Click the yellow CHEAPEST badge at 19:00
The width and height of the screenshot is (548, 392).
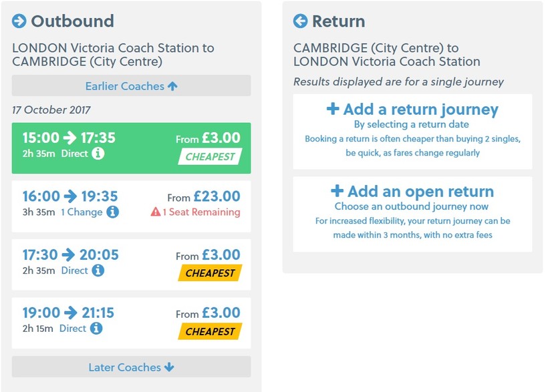[x=210, y=331]
